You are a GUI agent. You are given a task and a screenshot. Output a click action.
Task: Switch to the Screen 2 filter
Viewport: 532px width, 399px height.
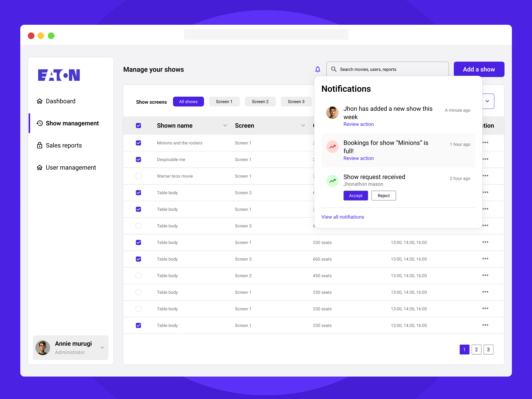coord(260,101)
